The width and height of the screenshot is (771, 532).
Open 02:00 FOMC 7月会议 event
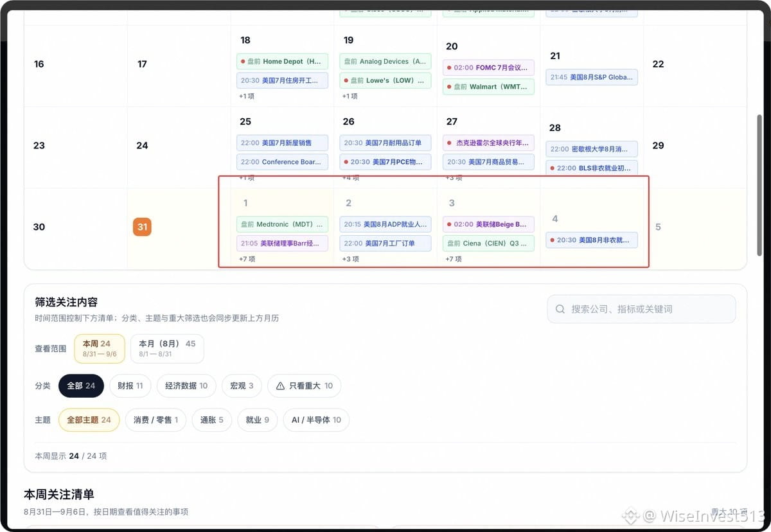coord(488,67)
